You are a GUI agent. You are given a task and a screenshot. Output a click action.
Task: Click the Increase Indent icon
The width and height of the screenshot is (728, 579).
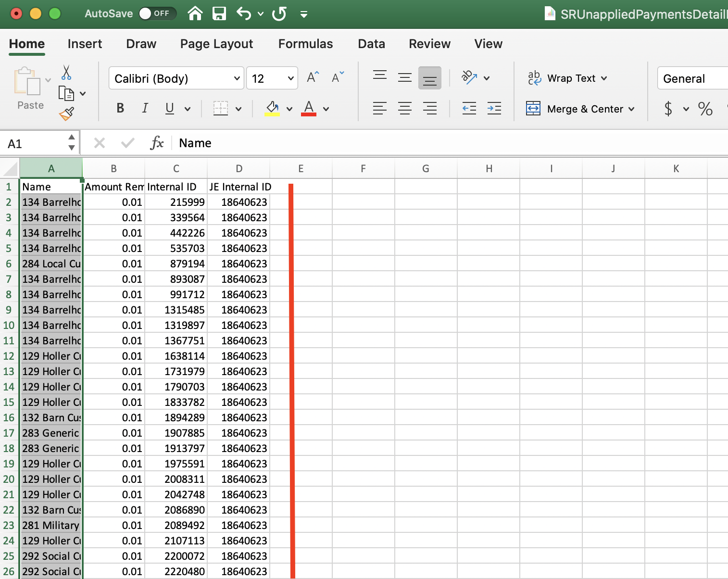494,109
